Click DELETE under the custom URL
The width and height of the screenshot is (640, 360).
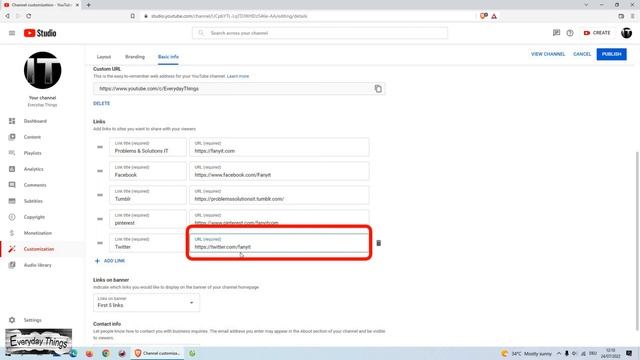tap(101, 104)
